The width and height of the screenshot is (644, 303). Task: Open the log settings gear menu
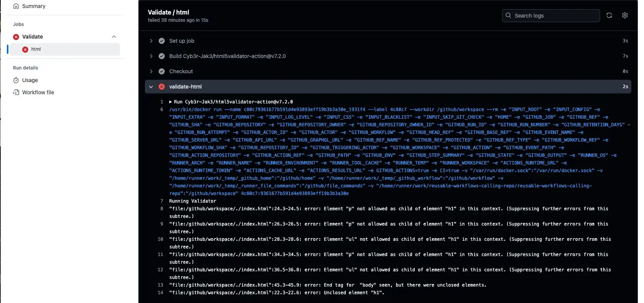click(625, 15)
